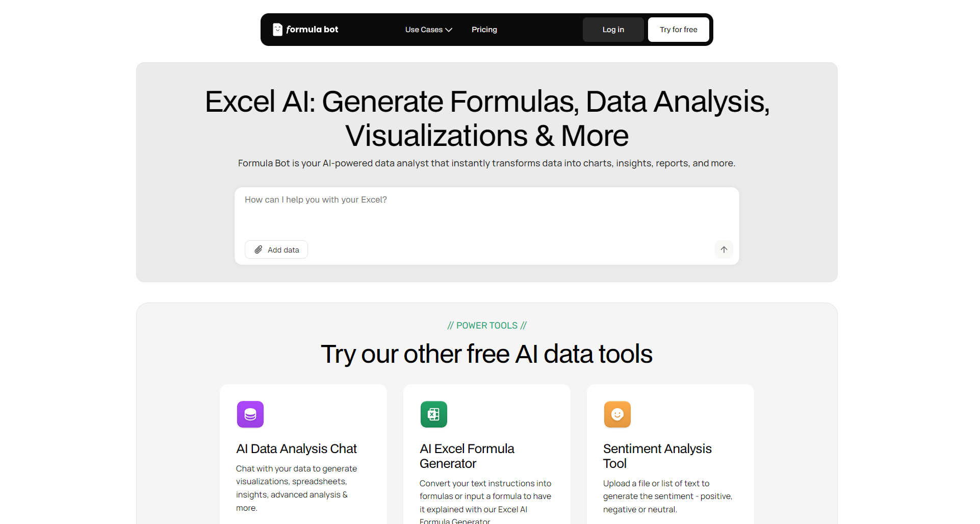Viewport: 980px width, 524px height.
Task: Expand the Use Cases dropdown chevron
Action: pyautogui.click(x=449, y=30)
